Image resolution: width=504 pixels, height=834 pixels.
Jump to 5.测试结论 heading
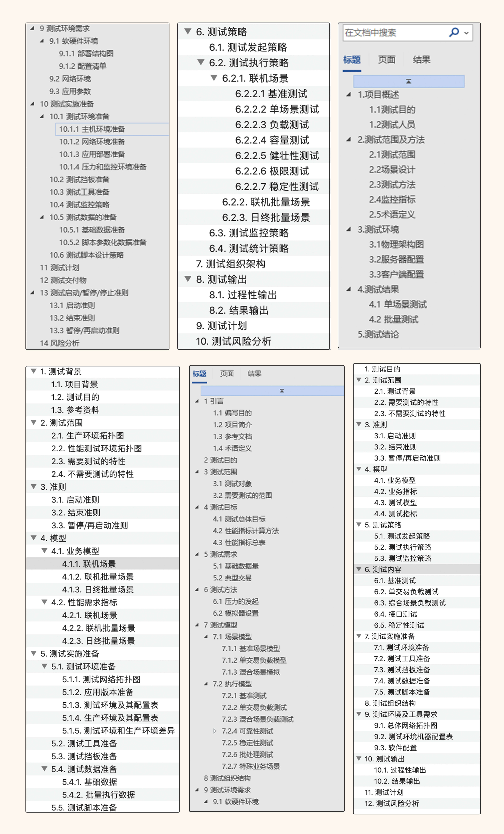[x=378, y=334]
